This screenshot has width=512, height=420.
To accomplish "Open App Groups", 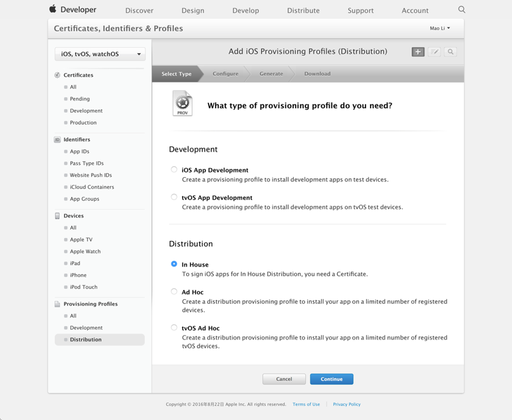I will [84, 199].
